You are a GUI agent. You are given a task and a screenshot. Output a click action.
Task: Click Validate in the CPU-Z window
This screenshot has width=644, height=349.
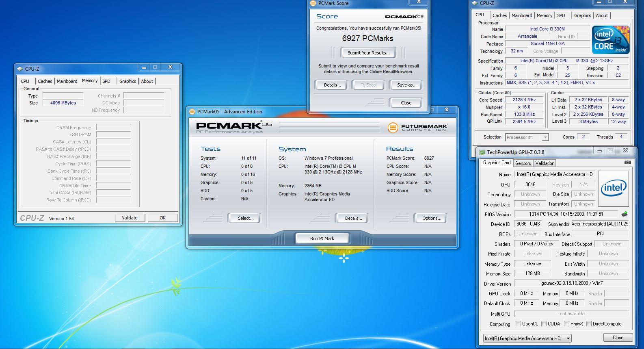(130, 218)
